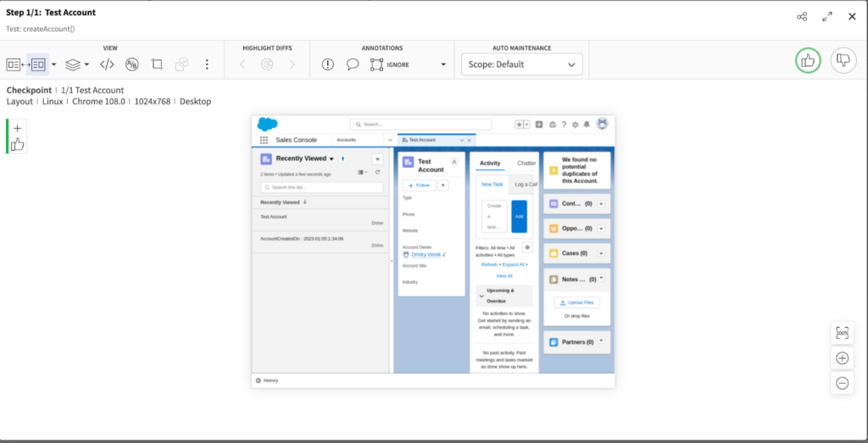This screenshot has height=443, width=868.
Task: Zoom in on the checkpoint image
Action: (842, 358)
